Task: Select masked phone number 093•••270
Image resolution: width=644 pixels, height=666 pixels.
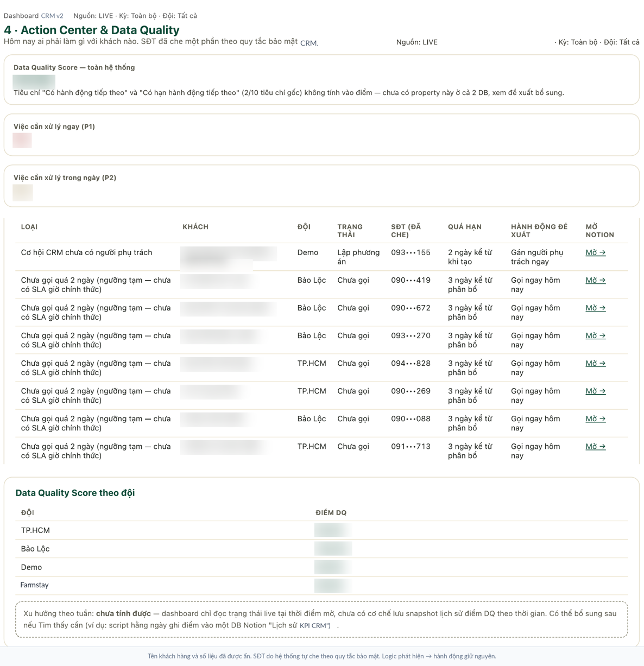Action: coord(411,335)
